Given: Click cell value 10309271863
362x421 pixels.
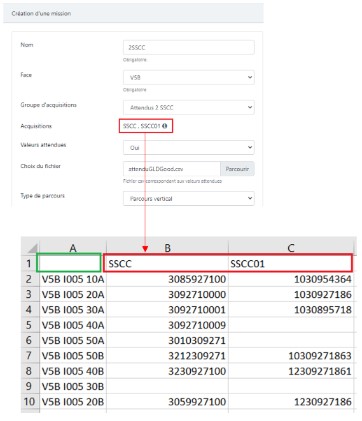Looking at the screenshot, I should point(291,356).
